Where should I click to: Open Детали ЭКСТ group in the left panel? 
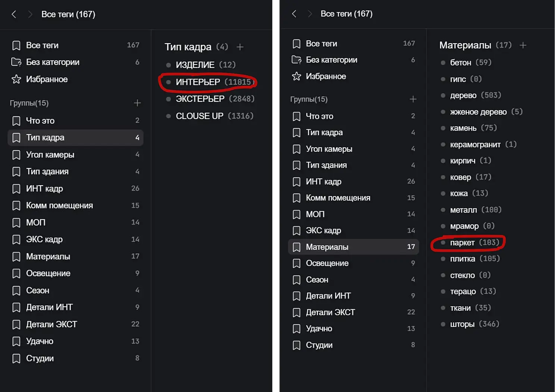click(51, 324)
